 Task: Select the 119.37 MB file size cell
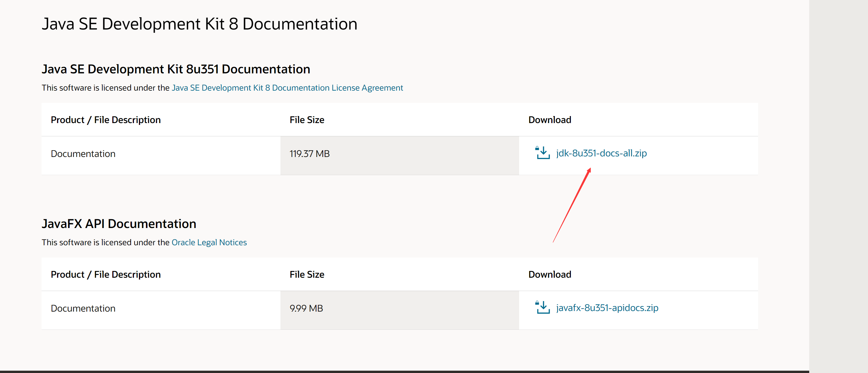point(399,155)
